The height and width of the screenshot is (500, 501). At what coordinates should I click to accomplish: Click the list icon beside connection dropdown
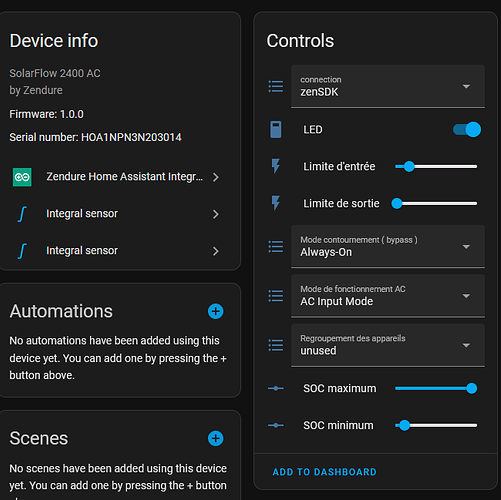[276, 86]
